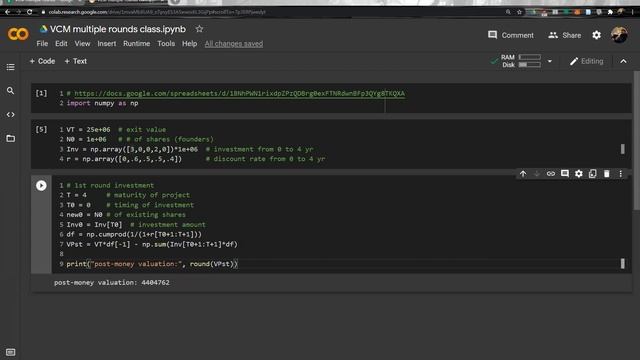Add a new Code cell
640x360 pixels.
click(x=42, y=61)
